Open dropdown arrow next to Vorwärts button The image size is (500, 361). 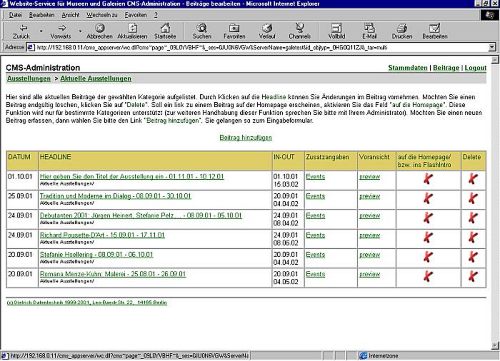click(80, 32)
